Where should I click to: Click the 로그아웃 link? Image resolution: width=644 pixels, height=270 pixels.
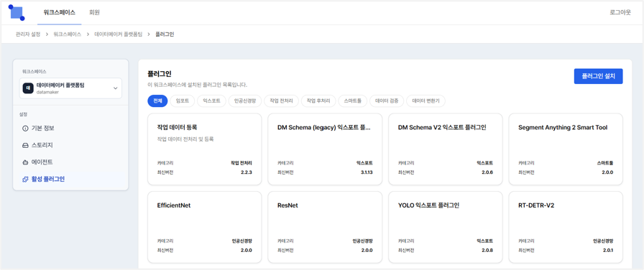620,12
